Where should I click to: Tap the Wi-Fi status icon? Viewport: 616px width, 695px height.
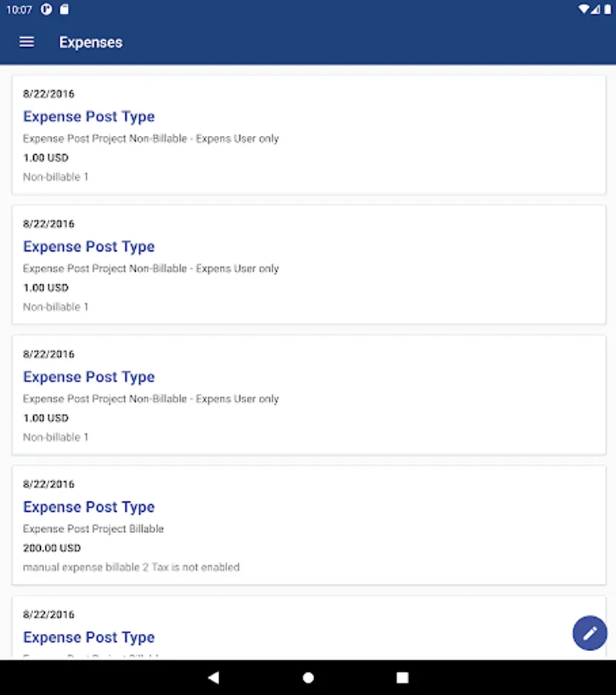click(x=585, y=10)
